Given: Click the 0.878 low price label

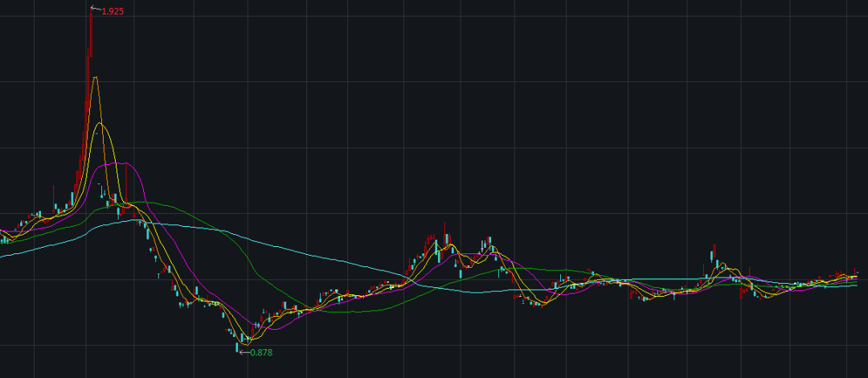Looking at the screenshot, I should 261,352.
